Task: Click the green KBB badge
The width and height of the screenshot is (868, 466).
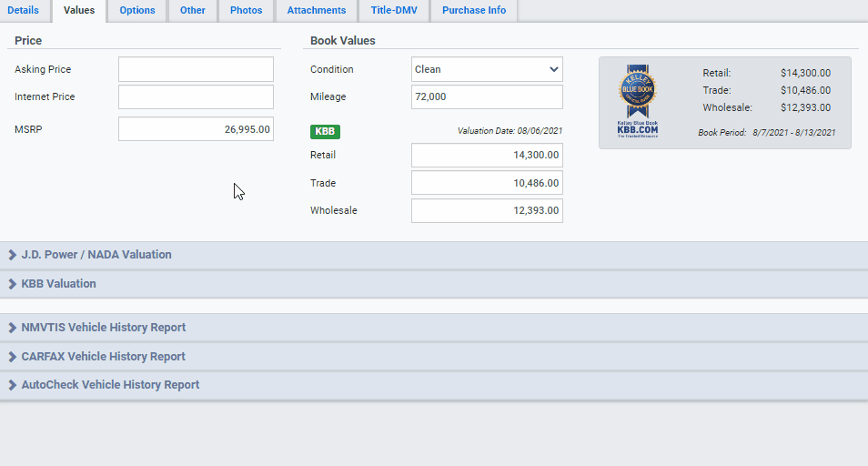Action: click(x=325, y=131)
